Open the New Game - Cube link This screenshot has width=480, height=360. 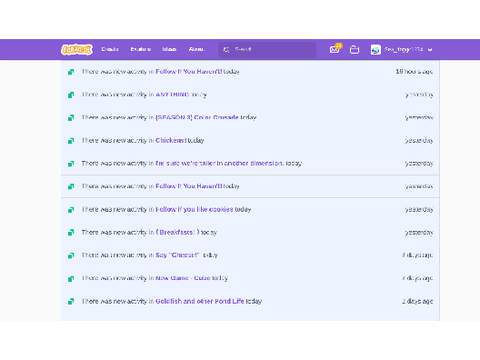click(183, 278)
